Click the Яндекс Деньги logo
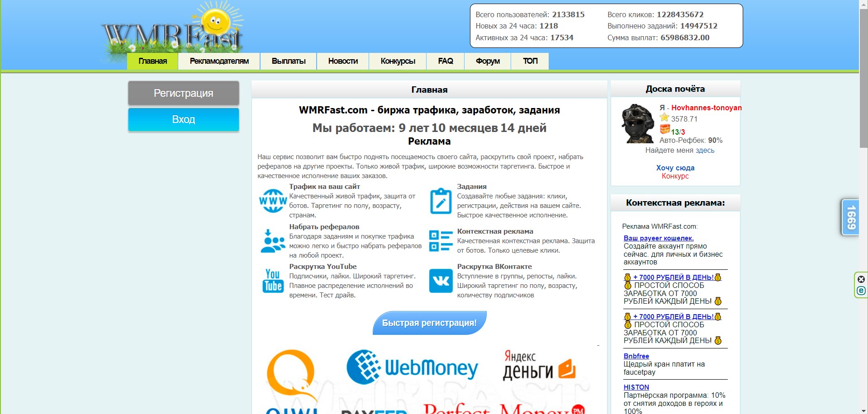The height and width of the screenshot is (414, 868). [539, 365]
